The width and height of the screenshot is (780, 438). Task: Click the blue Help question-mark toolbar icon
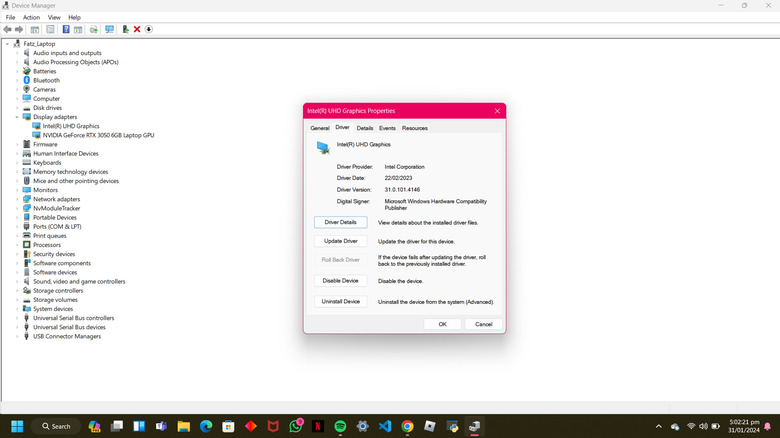coord(66,29)
